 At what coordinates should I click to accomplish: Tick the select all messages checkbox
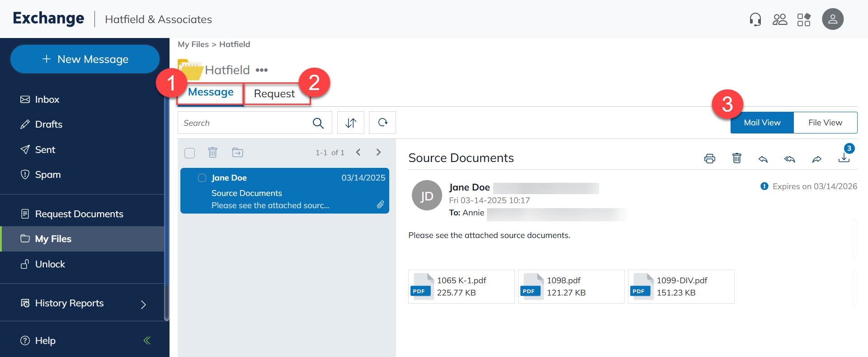point(190,153)
